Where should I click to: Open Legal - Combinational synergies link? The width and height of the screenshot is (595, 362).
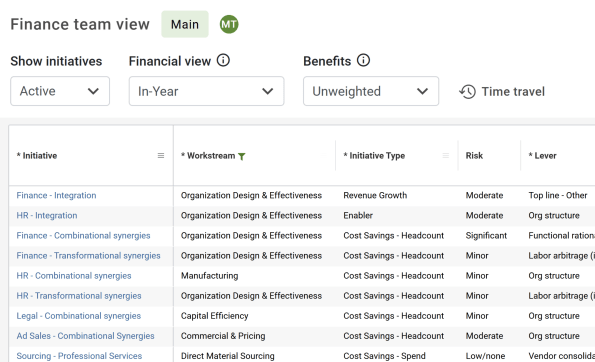click(x=79, y=316)
